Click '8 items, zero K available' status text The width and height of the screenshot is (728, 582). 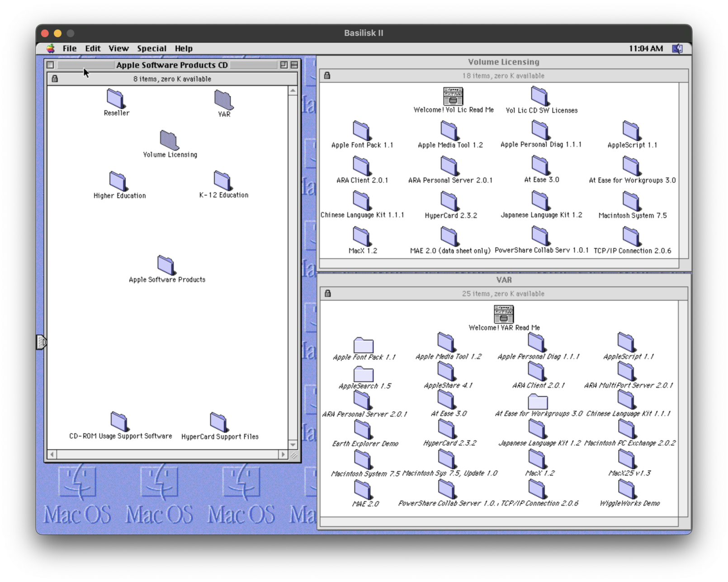click(172, 79)
